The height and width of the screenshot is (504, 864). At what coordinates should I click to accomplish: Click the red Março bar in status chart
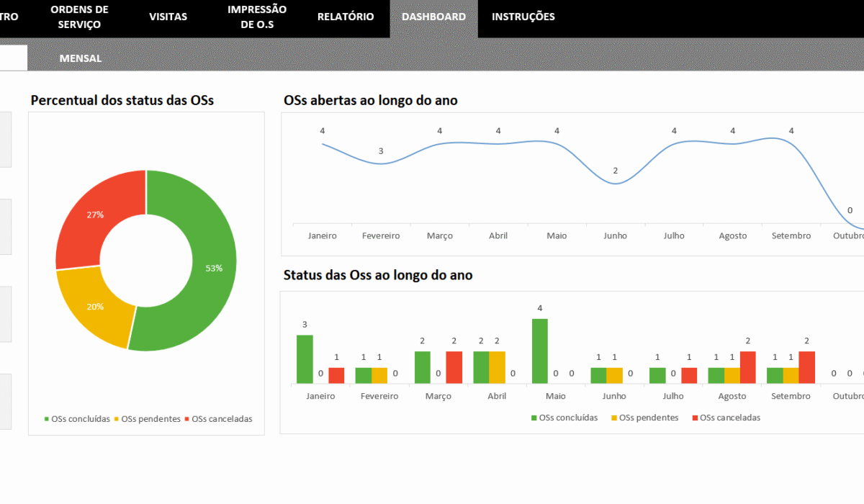[454, 367]
